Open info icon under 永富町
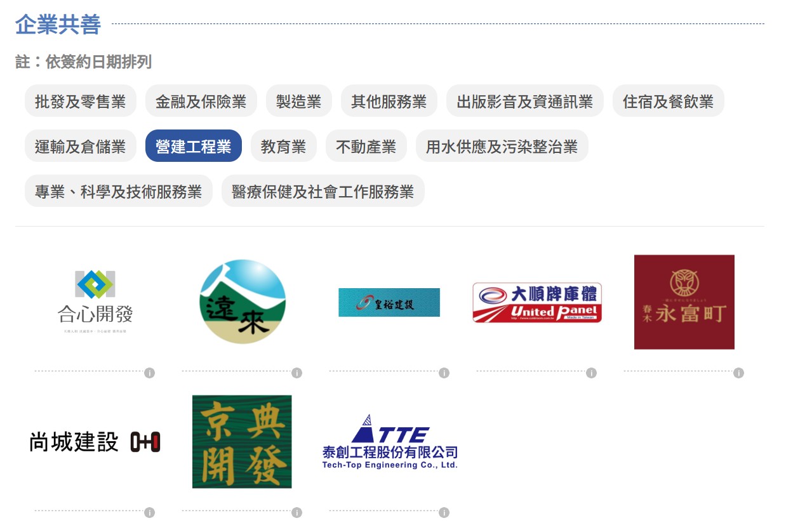 click(738, 373)
